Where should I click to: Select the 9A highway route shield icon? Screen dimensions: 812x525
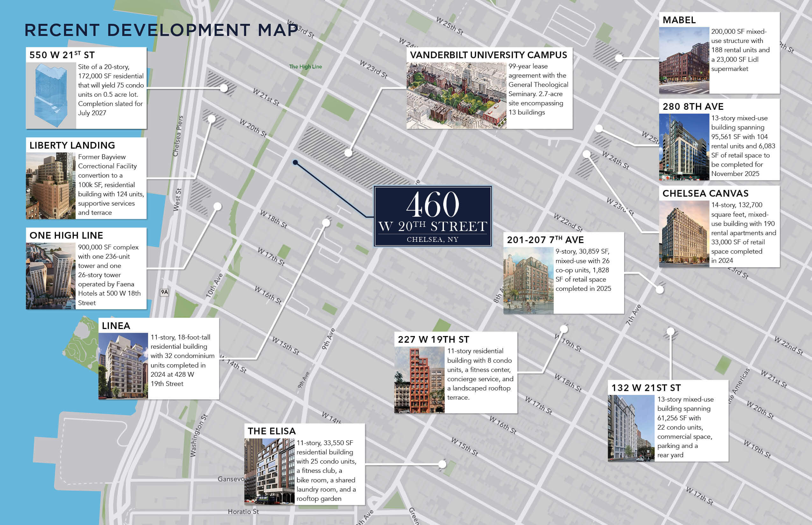tap(164, 292)
